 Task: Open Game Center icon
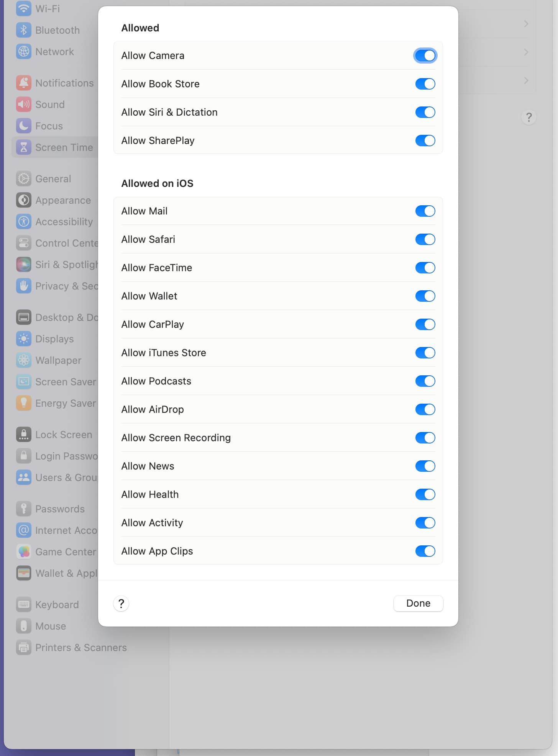point(24,551)
